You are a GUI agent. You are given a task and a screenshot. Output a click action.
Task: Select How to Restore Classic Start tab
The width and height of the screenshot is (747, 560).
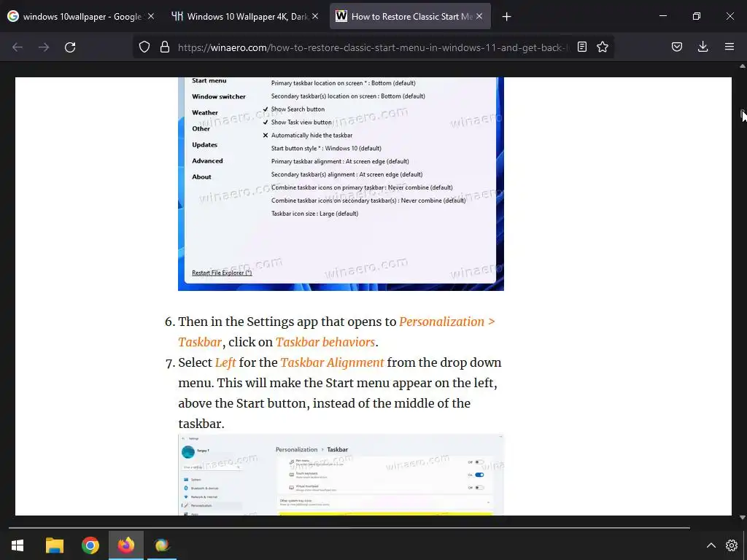[410, 16]
